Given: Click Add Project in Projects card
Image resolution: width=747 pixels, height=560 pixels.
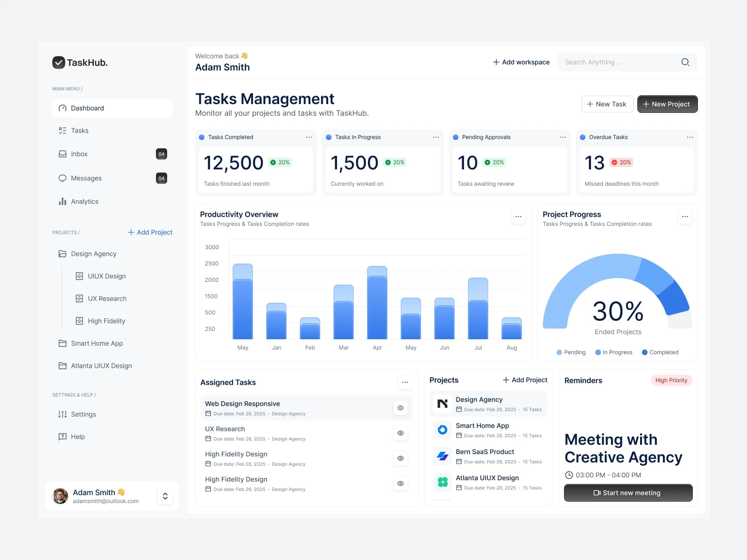Looking at the screenshot, I should click(525, 380).
